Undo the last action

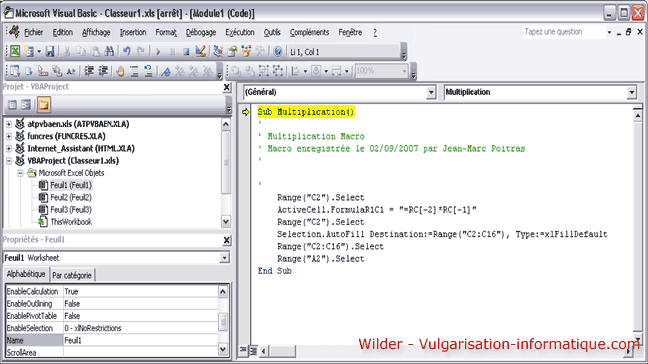[126, 51]
